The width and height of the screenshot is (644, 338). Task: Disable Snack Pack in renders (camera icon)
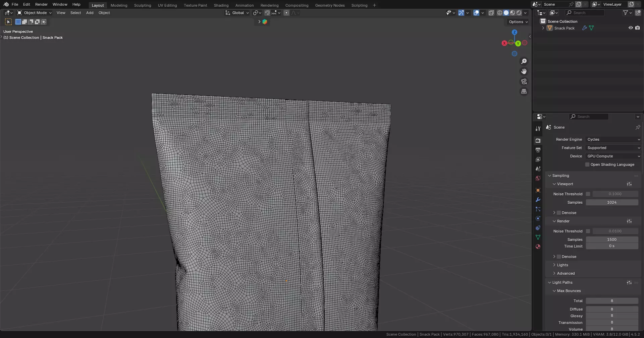click(x=637, y=28)
